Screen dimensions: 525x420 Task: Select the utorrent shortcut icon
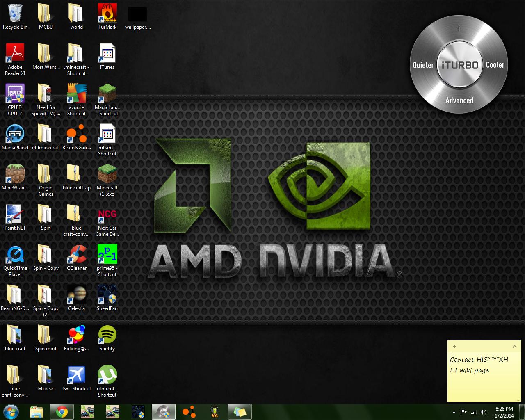coord(107,381)
